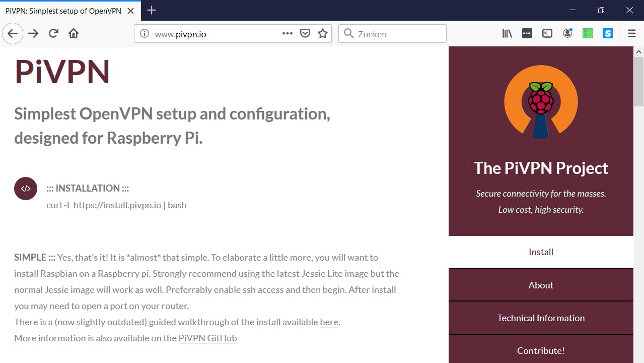
Task: Follow the Jessie Lite link
Action: [322, 274]
